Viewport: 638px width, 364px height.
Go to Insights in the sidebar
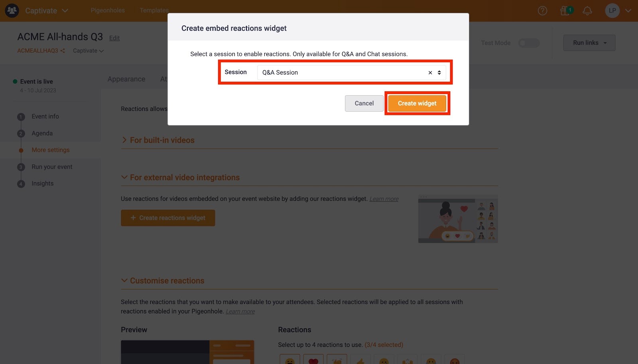click(43, 183)
